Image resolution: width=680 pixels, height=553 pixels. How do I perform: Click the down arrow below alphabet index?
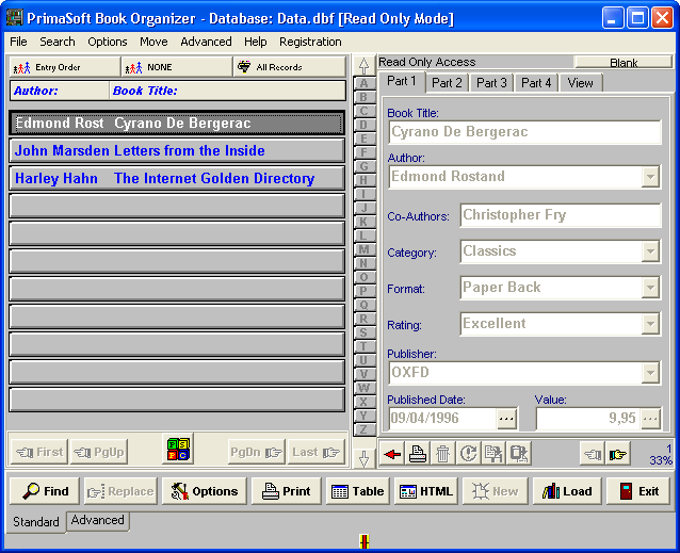(364, 458)
